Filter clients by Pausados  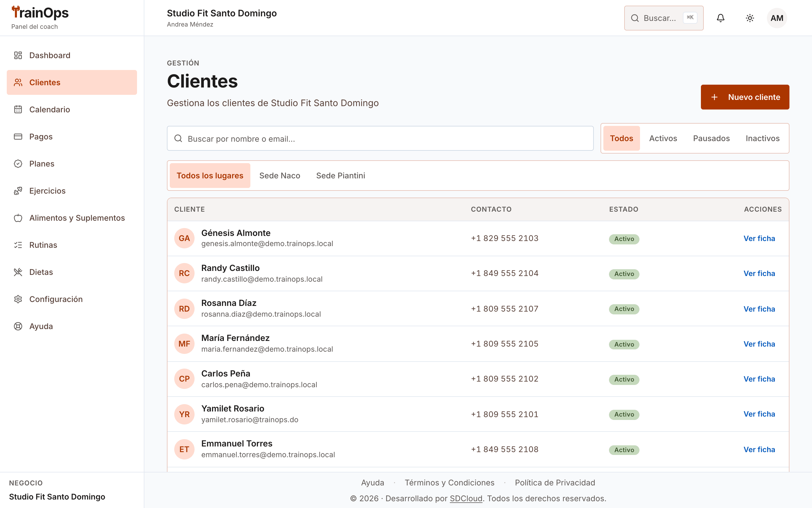[x=711, y=138]
